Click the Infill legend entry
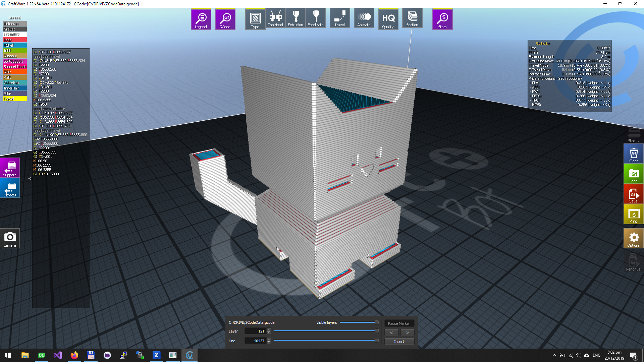644x362 pixels. click(15, 51)
